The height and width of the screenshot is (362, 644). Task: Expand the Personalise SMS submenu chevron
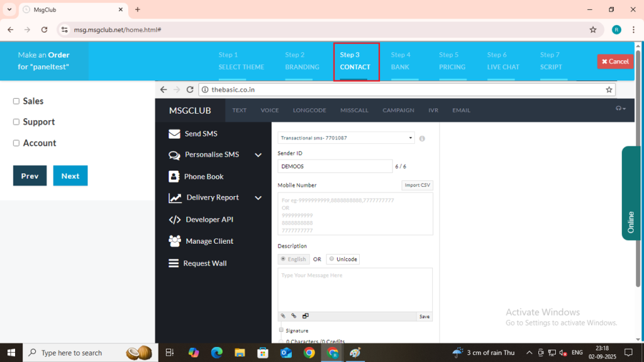click(258, 155)
